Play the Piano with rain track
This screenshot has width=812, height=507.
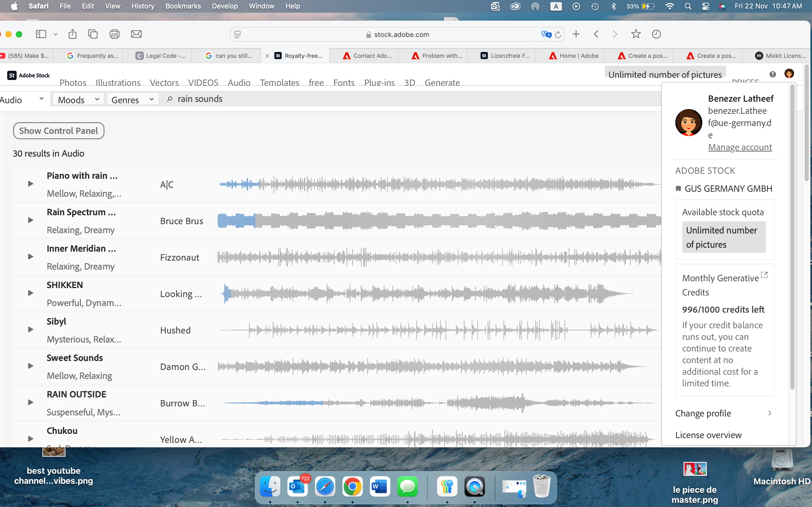tap(31, 184)
